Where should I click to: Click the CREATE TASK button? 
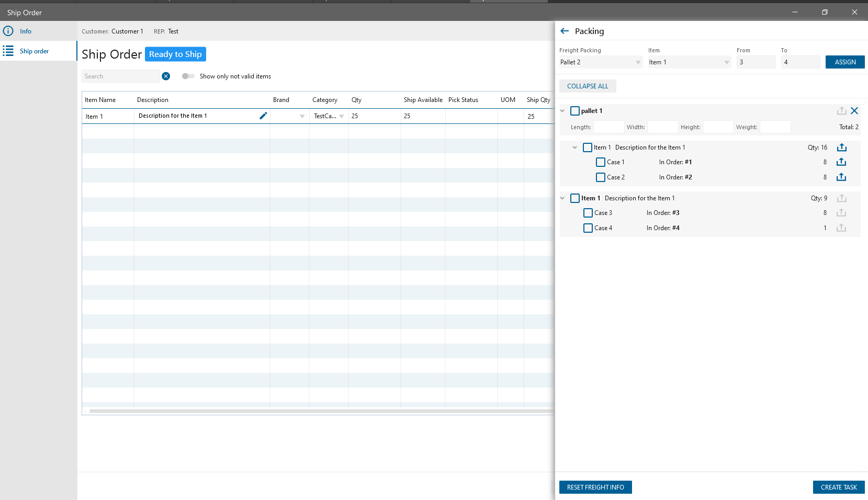[x=838, y=487]
